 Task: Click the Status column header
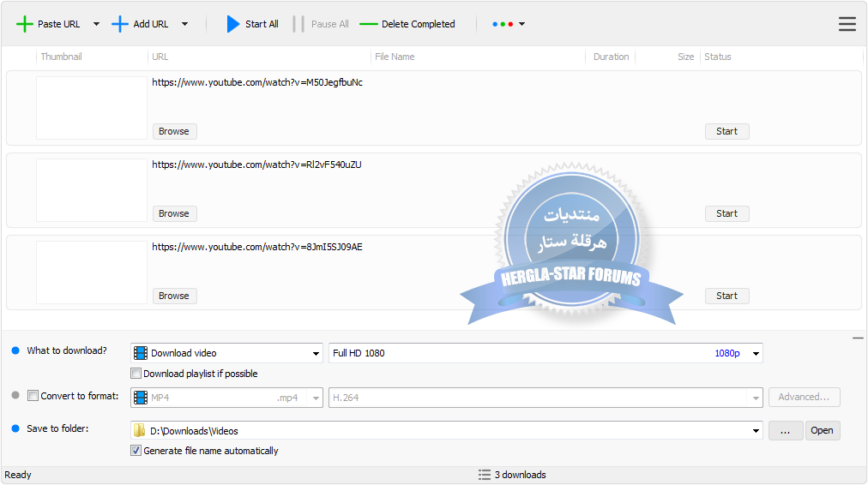717,57
